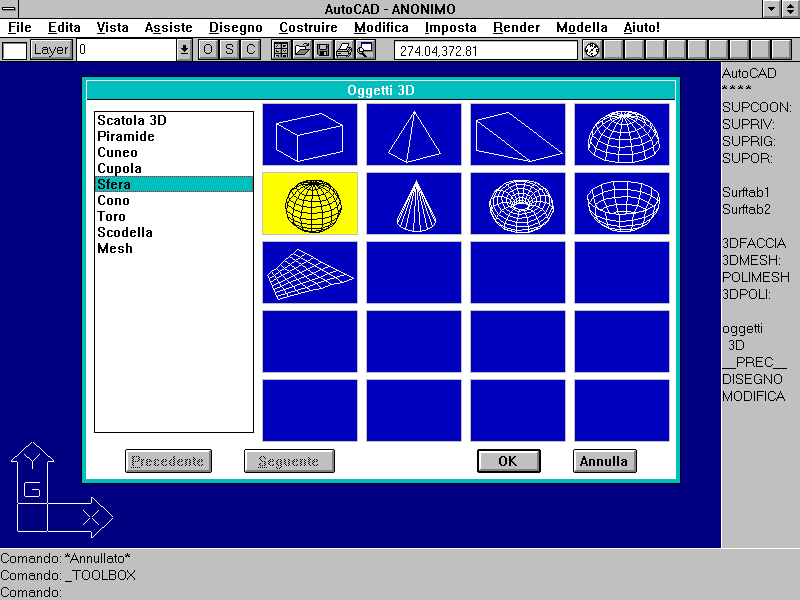Click the round dial icon after coordinates
This screenshot has width=800, height=600.
point(592,50)
